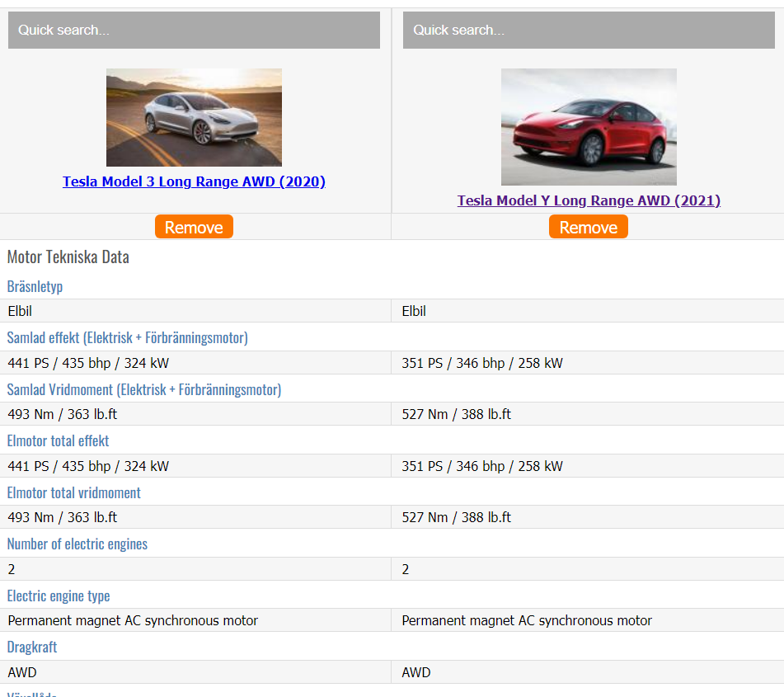Click the Electric engine type label
Screen dimensions: 784x697
tap(59, 596)
